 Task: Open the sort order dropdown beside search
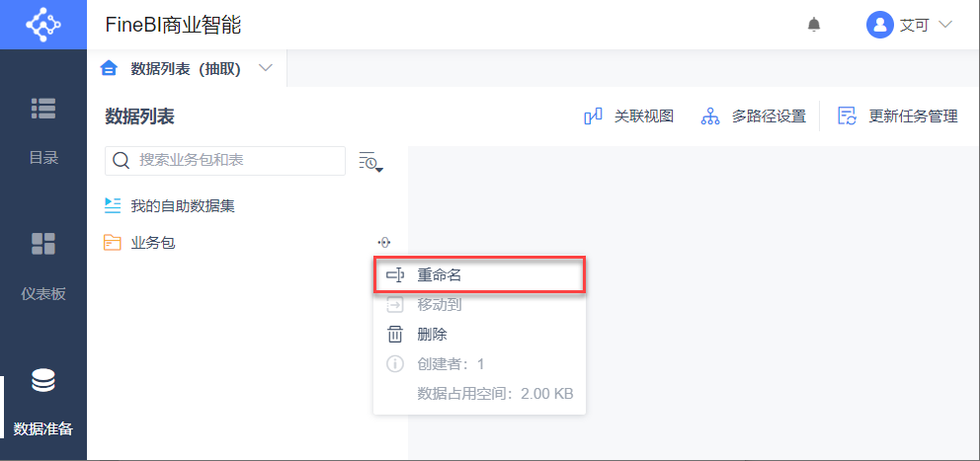pyautogui.click(x=370, y=162)
